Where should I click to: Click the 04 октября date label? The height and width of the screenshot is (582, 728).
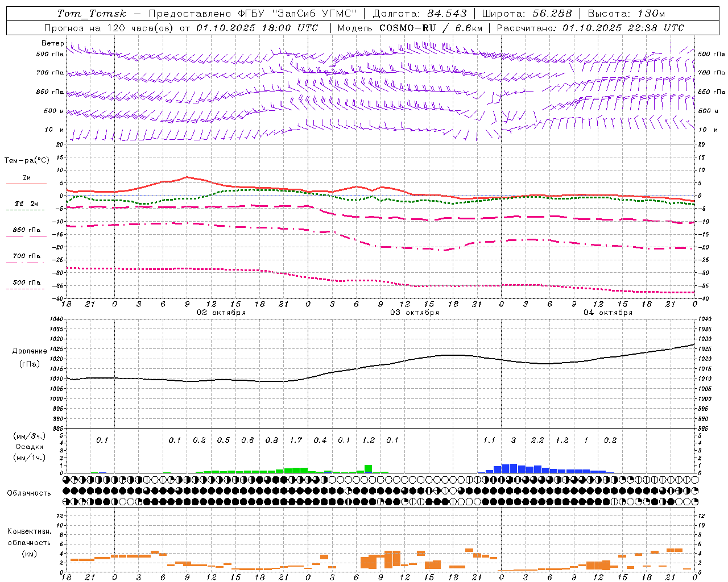[607, 313]
